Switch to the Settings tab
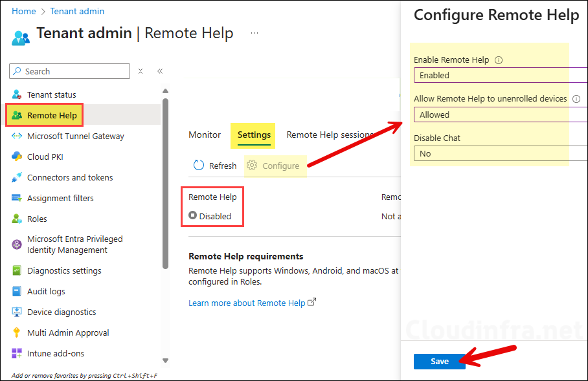This screenshot has height=381, width=588. (254, 135)
